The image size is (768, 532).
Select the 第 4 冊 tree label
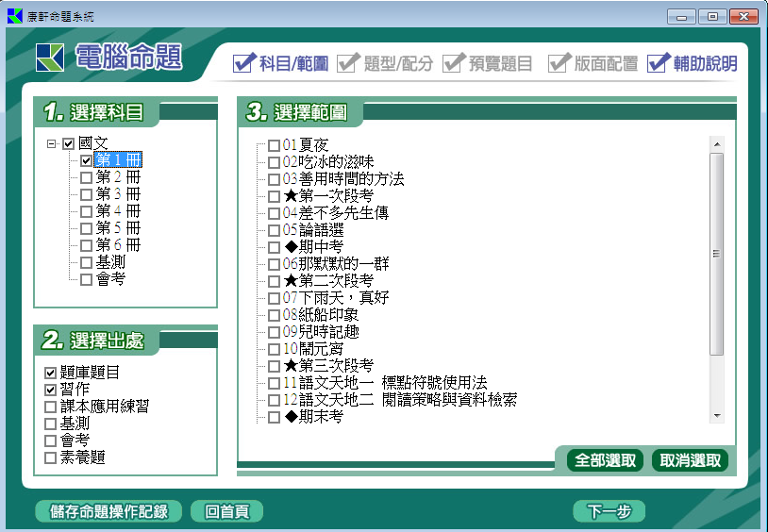(118, 211)
